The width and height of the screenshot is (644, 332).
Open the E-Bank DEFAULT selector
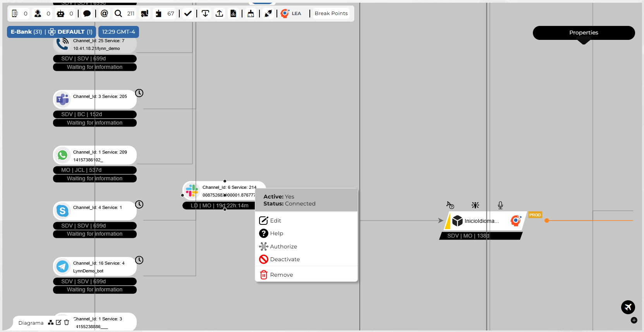[x=51, y=32]
